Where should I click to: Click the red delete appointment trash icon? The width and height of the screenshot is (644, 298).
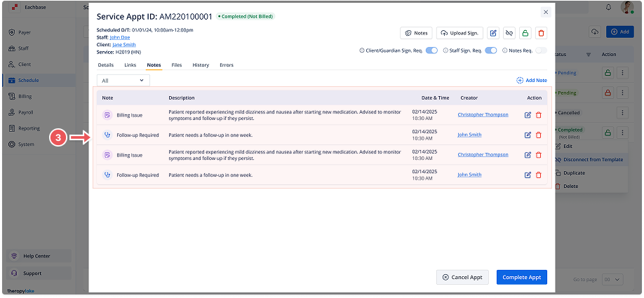pos(541,33)
